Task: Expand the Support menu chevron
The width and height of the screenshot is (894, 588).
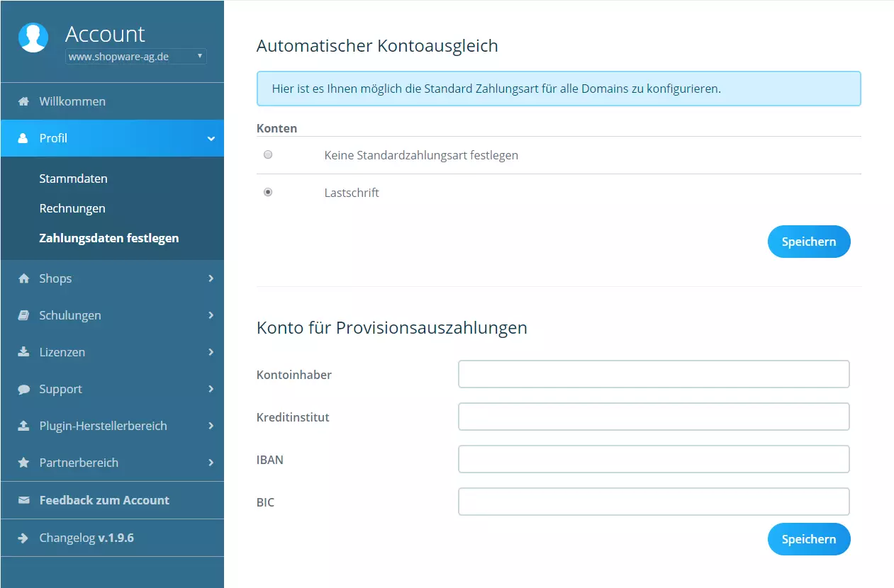Action: pyautogui.click(x=211, y=389)
